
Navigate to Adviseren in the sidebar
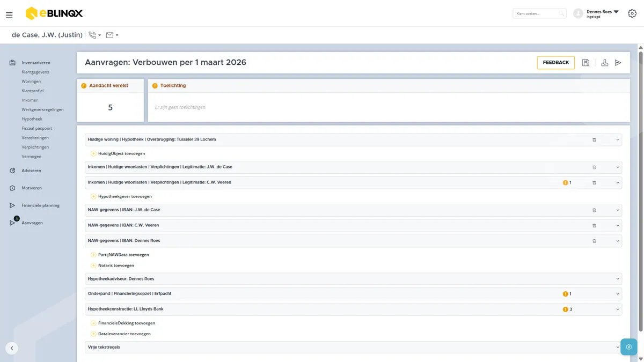[31, 171]
